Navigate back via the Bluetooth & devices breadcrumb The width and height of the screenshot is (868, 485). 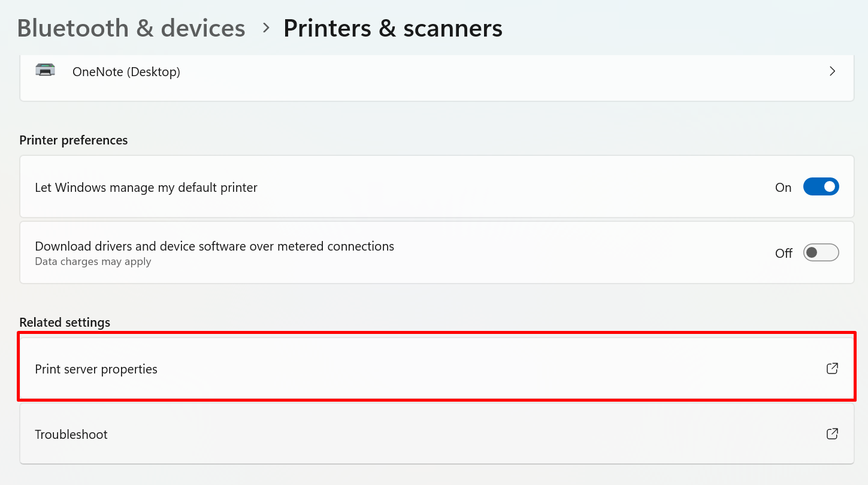(x=131, y=28)
